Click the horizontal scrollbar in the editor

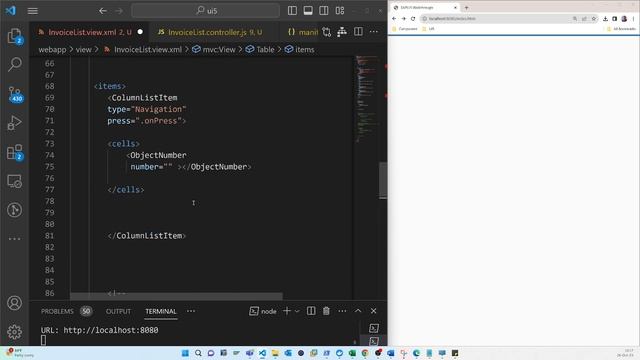176,296
